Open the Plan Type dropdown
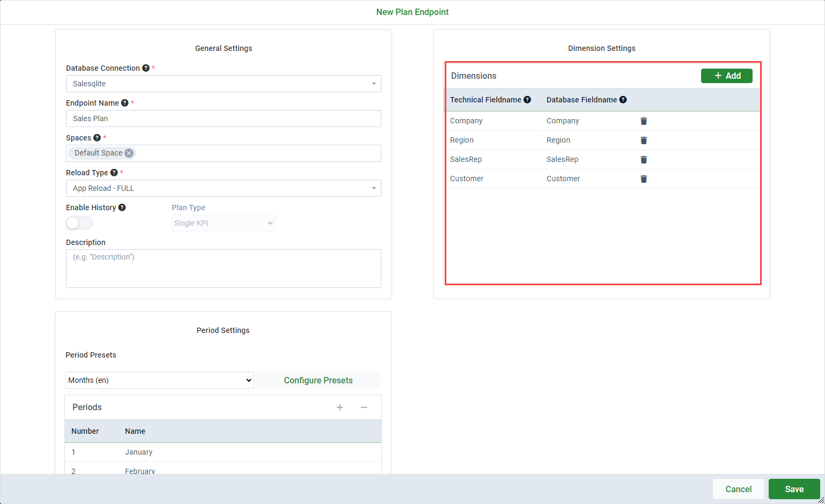Screen dimensions: 825x504 tap(224, 223)
